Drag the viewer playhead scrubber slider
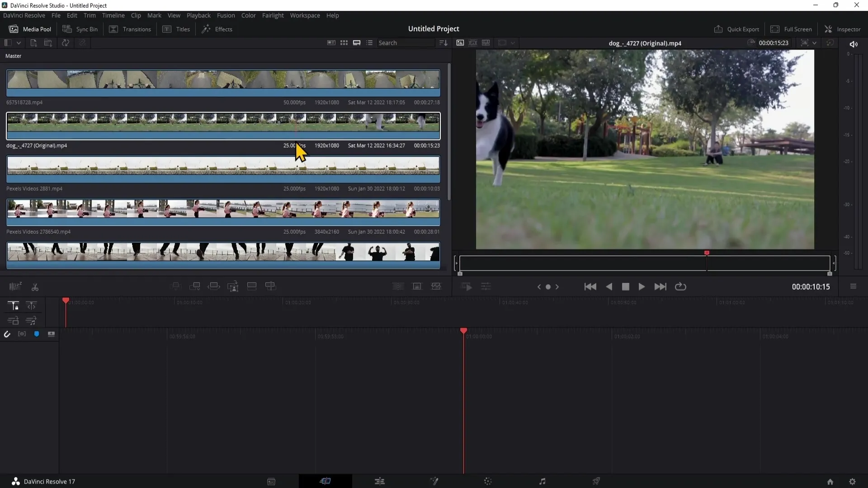 coord(707,253)
